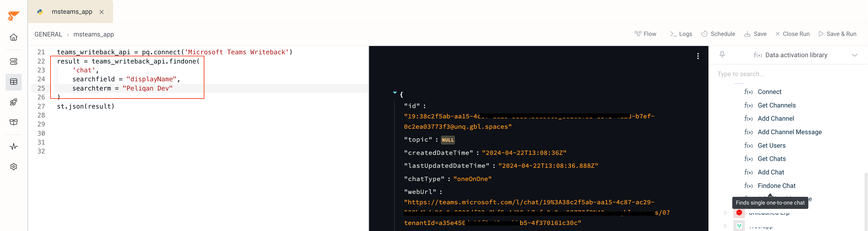Click the green connector icon in library
Image resolution: width=868 pixels, height=231 pixels.
tap(739, 226)
